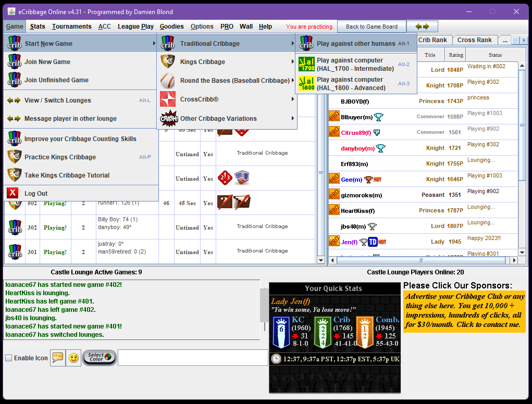
Task: Expand the CrossCribb submenu
Action: pyautogui.click(x=228, y=99)
